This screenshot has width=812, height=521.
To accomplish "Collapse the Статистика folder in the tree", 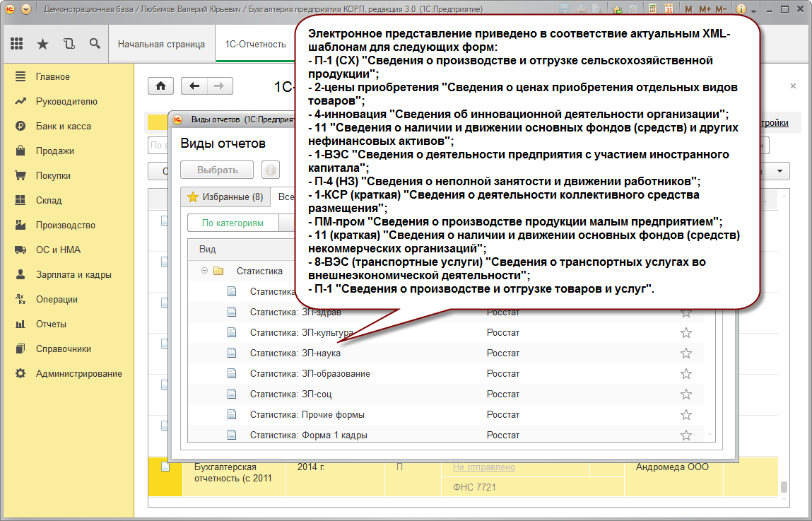I will [205, 271].
